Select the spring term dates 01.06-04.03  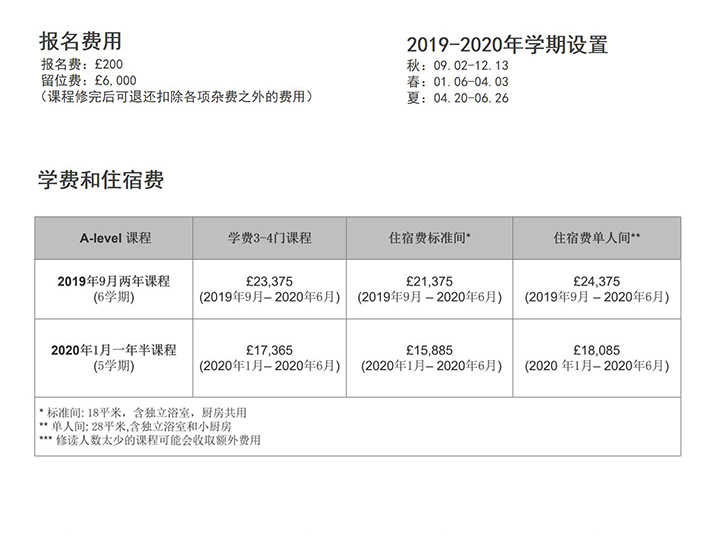pyautogui.click(x=468, y=82)
